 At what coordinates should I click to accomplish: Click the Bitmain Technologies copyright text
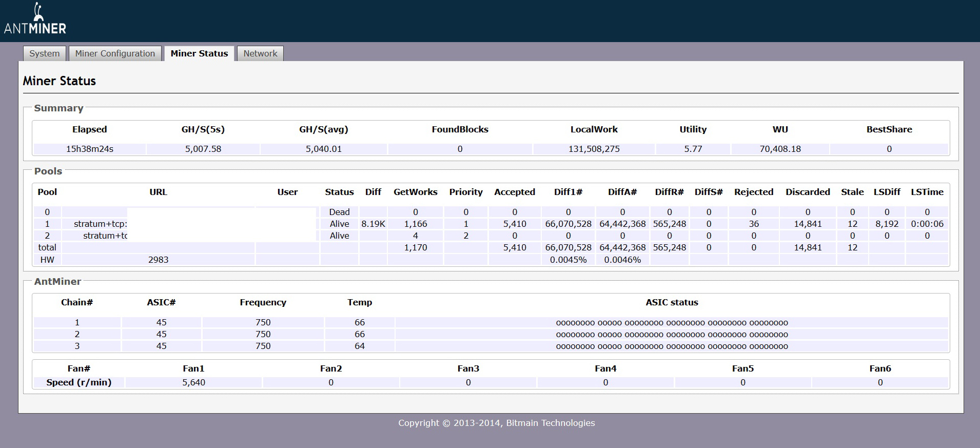[497, 423]
